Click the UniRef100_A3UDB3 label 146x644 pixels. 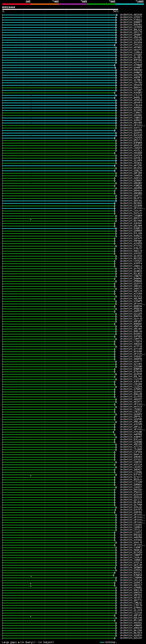(131, 93)
